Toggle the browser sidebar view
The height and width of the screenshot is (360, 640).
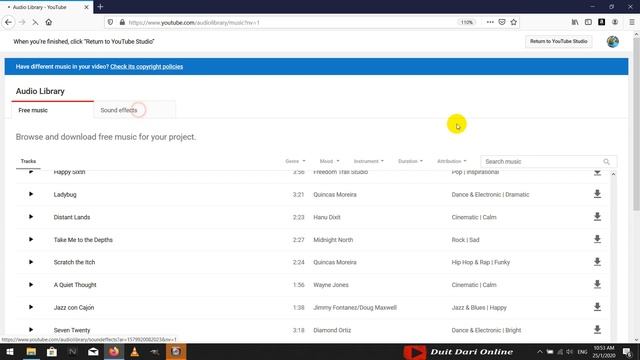588,22
